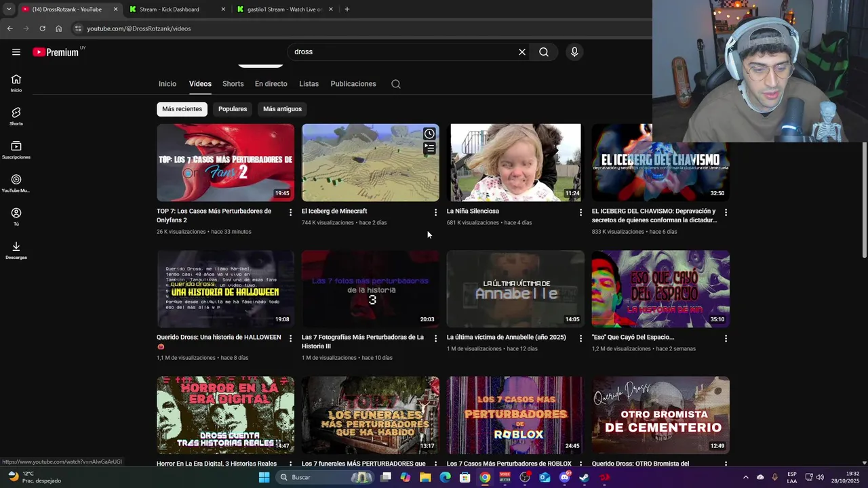
Task: Open options menu for Querido Dross Halloween video
Action: coord(290,338)
